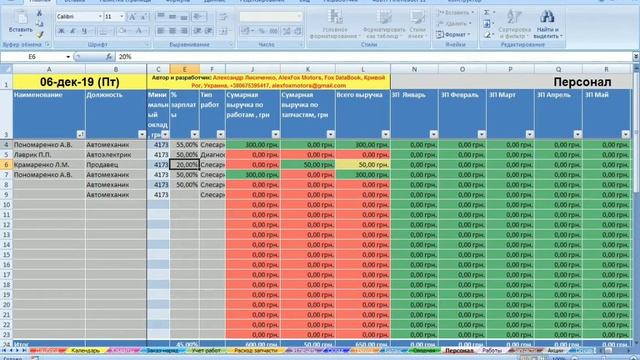Click Вставить cells button in Ячейки group
640x360 pixels.
[x=455, y=13]
